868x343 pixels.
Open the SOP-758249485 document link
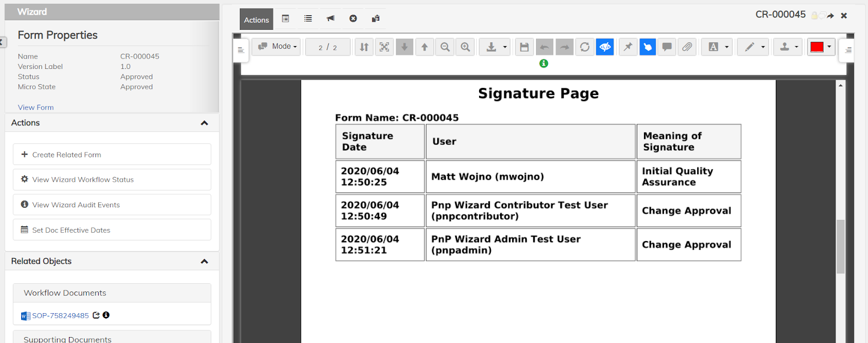60,315
